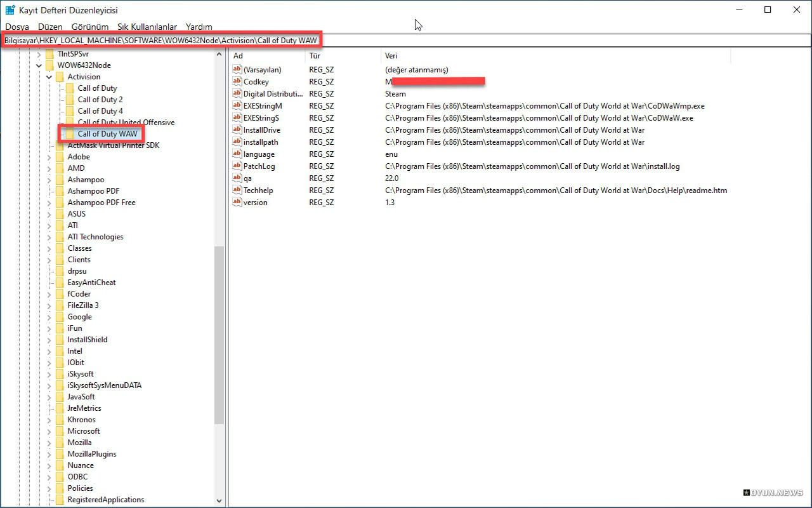The width and height of the screenshot is (812, 508).
Task: Select the Call of Duty United Offensive key
Action: coord(126,123)
